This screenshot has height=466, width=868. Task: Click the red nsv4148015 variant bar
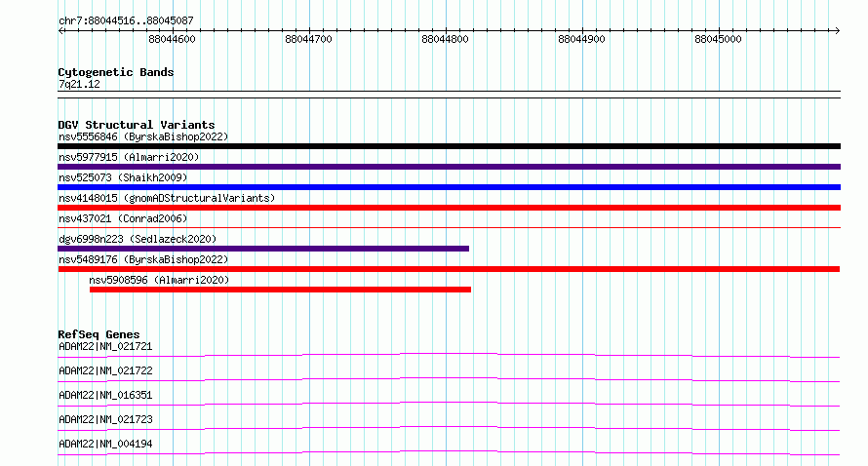click(449, 208)
